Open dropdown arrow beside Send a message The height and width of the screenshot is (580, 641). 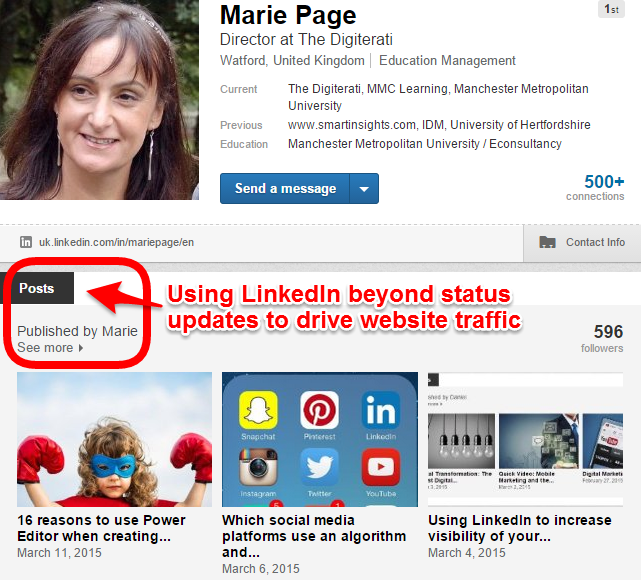tap(364, 188)
